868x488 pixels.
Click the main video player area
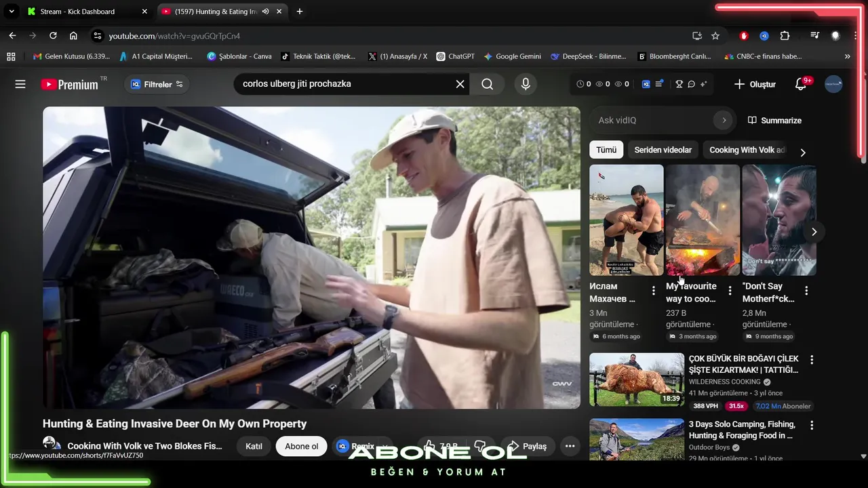click(311, 258)
